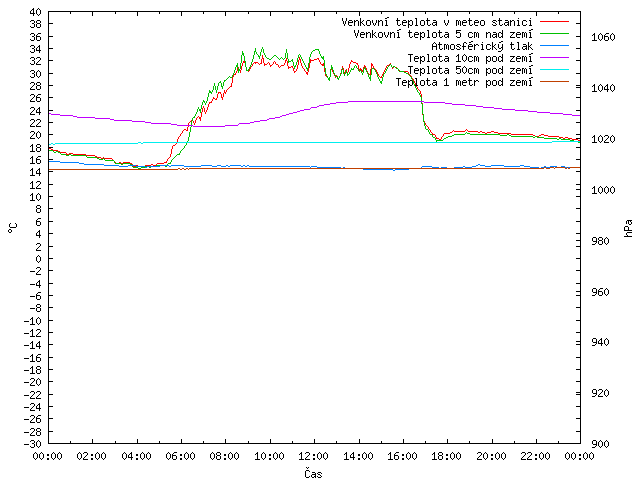Click the brown legend line sample
Viewport: 640px width, 480px height.
(x=554, y=82)
